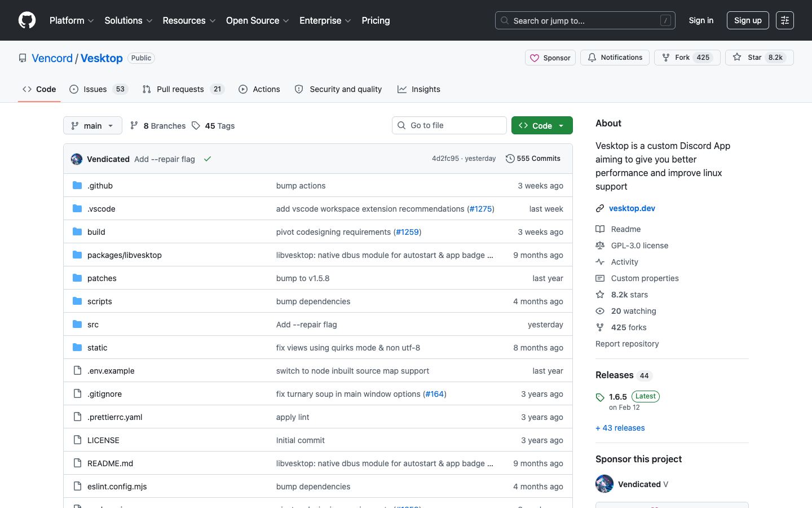The height and width of the screenshot is (508, 812).
Task: Open Custom properties page
Action: (x=637, y=278)
